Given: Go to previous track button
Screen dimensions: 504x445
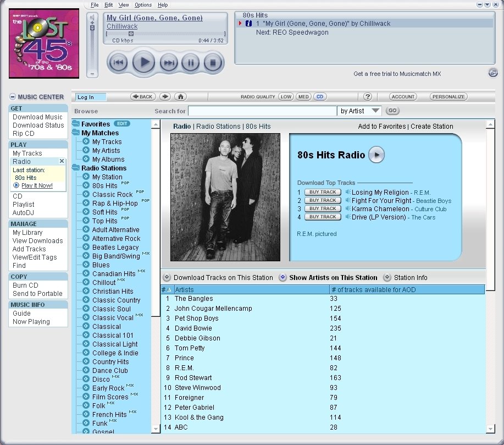Looking at the screenshot, I should pyautogui.click(x=118, y=63).
